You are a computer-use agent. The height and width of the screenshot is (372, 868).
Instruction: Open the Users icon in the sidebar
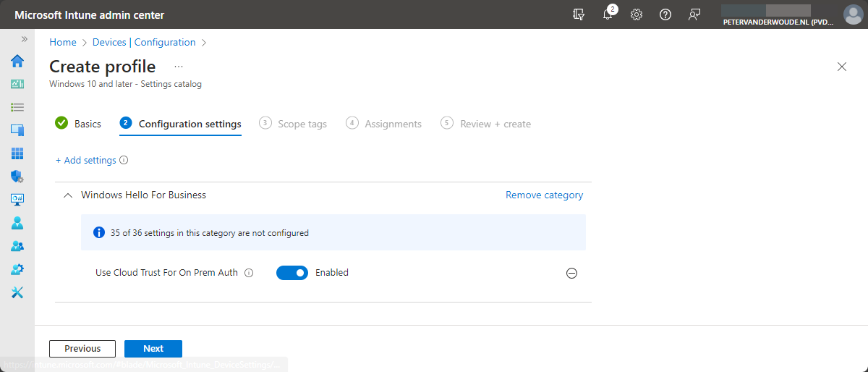pyautogui.click(x=17, y=223)
